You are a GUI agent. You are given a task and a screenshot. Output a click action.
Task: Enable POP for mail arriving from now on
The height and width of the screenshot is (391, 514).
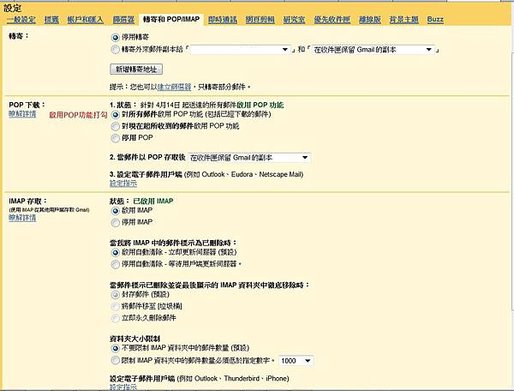click(115, 126)
